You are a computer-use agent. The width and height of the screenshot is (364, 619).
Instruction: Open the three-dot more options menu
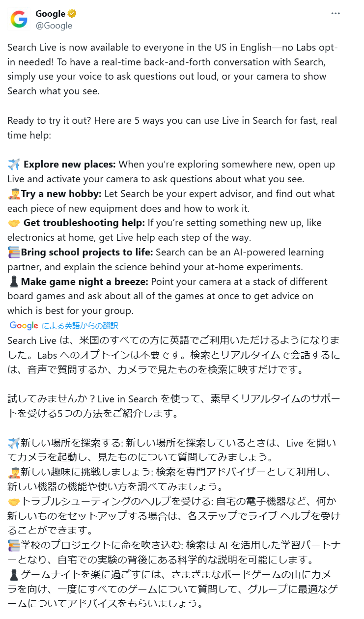[336, 14]
